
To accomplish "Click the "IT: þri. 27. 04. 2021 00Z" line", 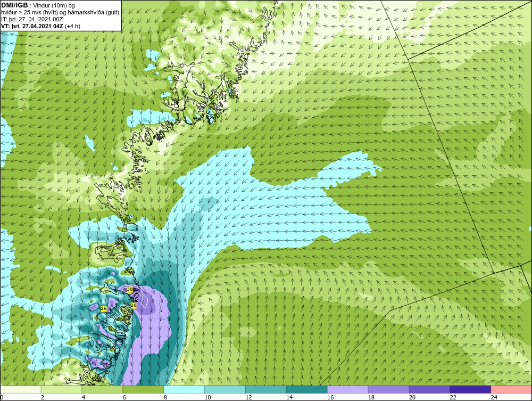I will point(32,19).
